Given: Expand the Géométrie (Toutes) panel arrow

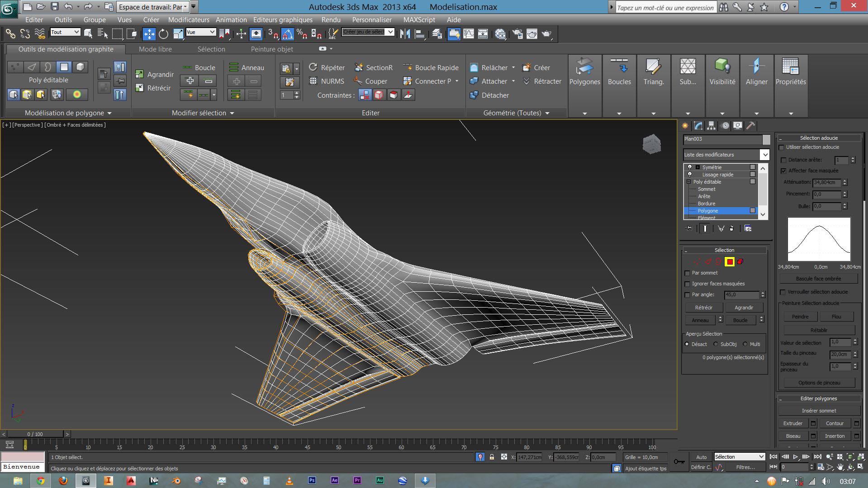Looking at the screenshot, I should point(547,113).
